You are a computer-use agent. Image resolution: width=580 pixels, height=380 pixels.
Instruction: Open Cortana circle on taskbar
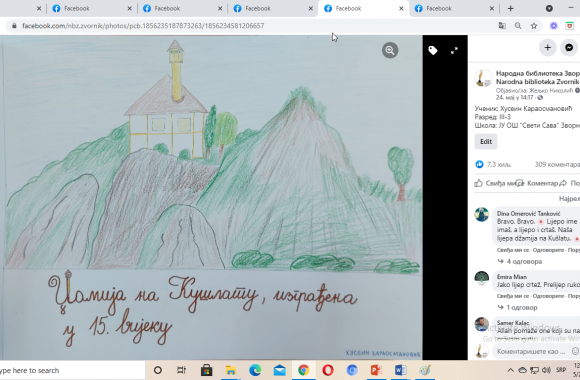click(x=158, y=370)
